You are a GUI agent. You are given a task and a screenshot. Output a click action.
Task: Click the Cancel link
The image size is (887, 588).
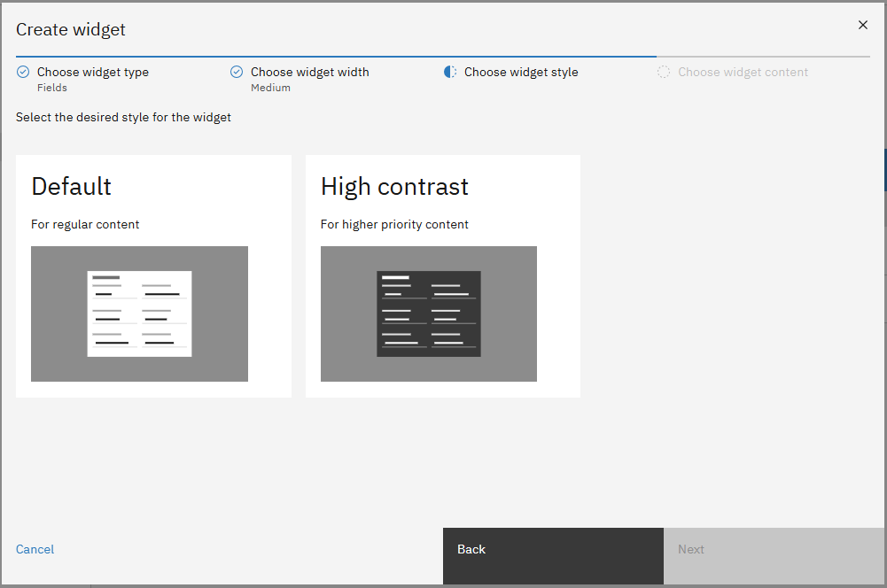tap(35, 550)
